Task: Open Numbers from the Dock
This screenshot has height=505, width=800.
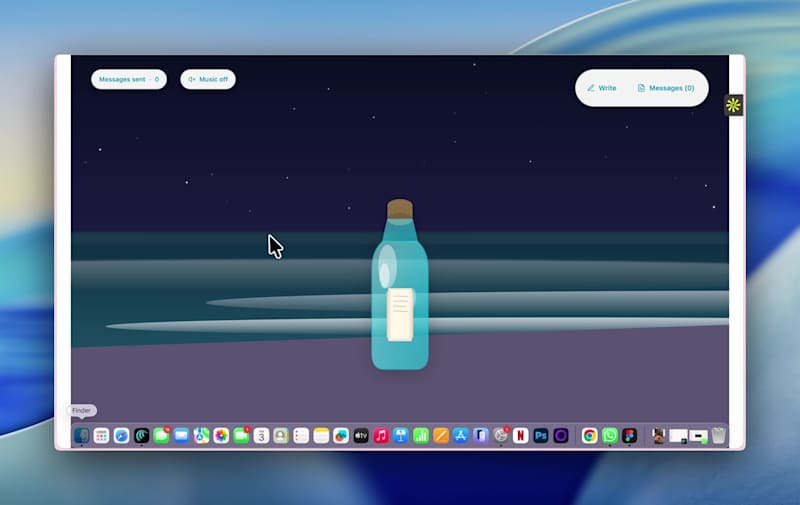Action: click(421, 436)
